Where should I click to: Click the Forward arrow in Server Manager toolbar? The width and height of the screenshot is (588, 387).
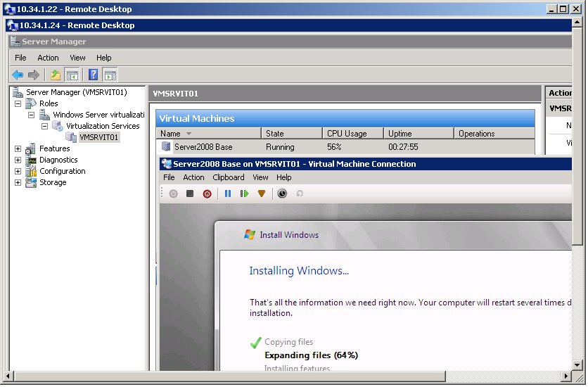click(33, 75)
